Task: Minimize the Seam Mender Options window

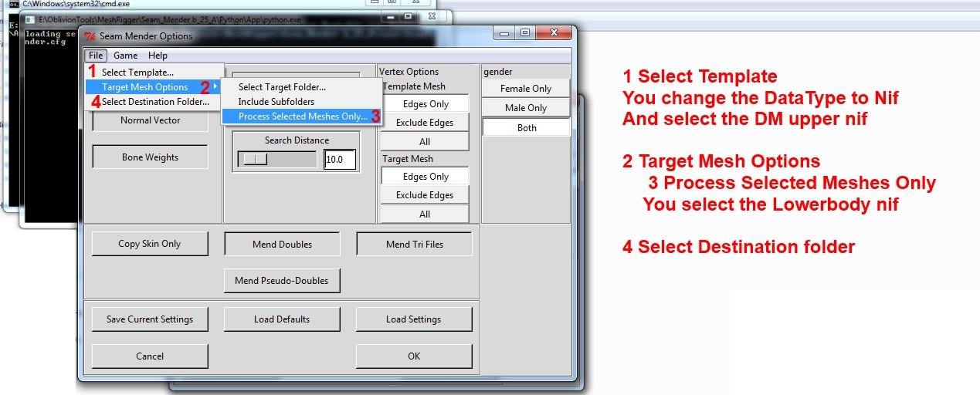Action: coord(506,33)
